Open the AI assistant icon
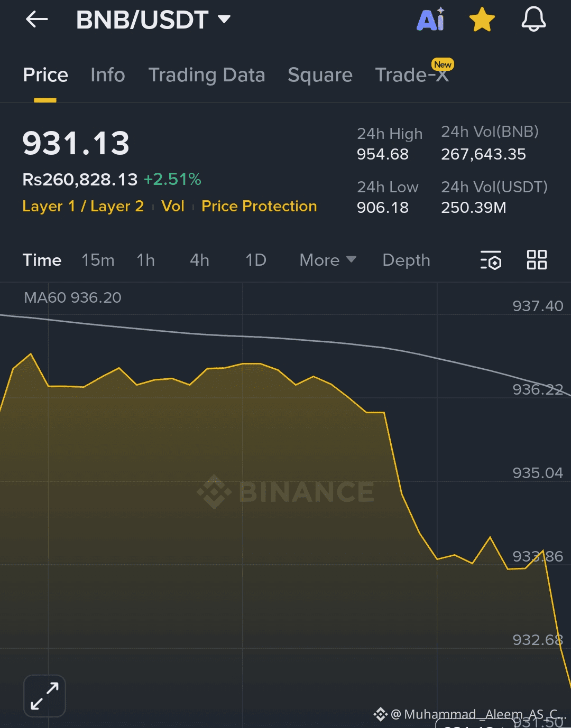The image size is (571, 728). point(430,20)
